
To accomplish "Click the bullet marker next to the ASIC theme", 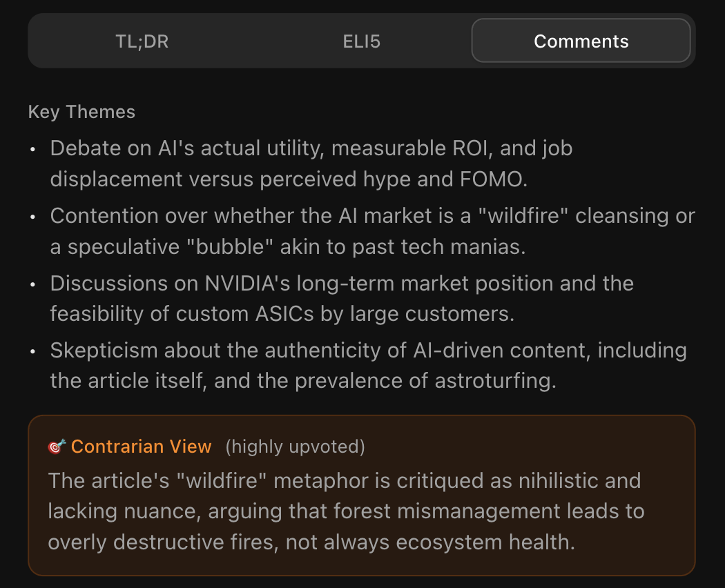I will (32, 285).
